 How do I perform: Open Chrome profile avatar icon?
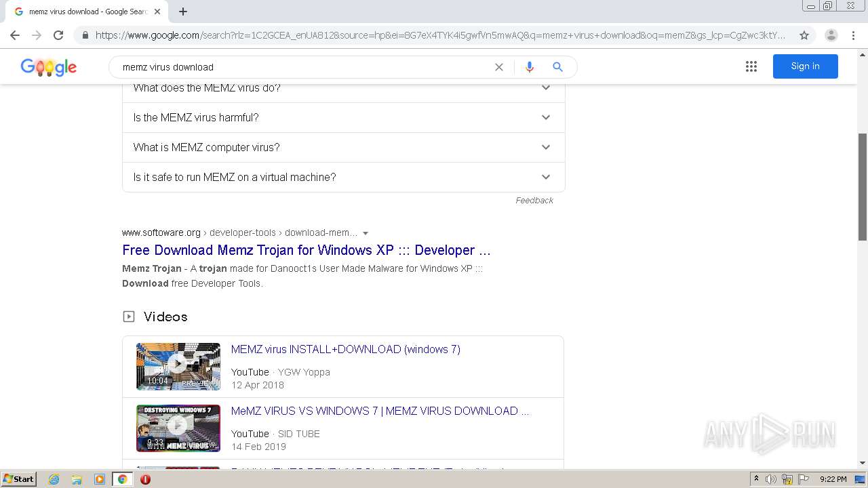[x=831, y=35]
